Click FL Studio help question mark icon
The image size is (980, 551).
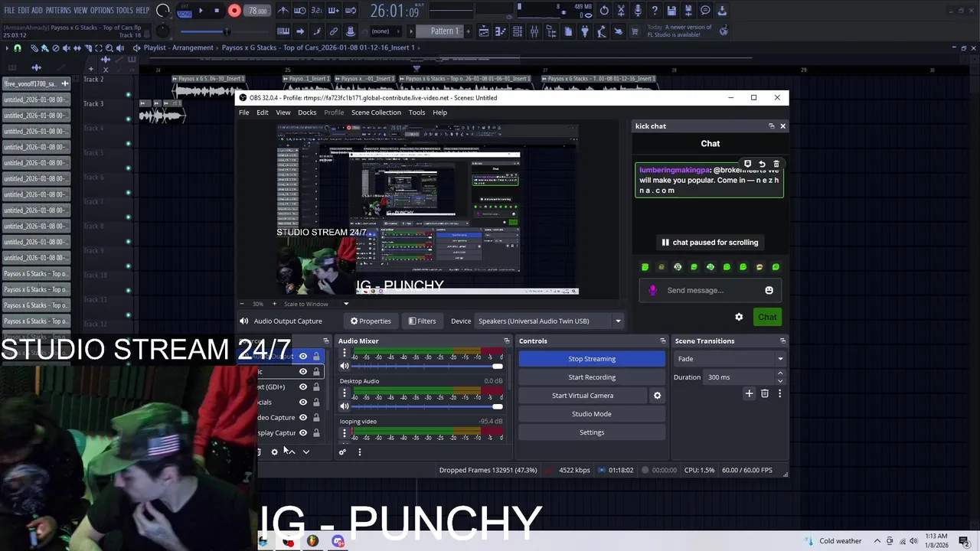click(655, 11)
